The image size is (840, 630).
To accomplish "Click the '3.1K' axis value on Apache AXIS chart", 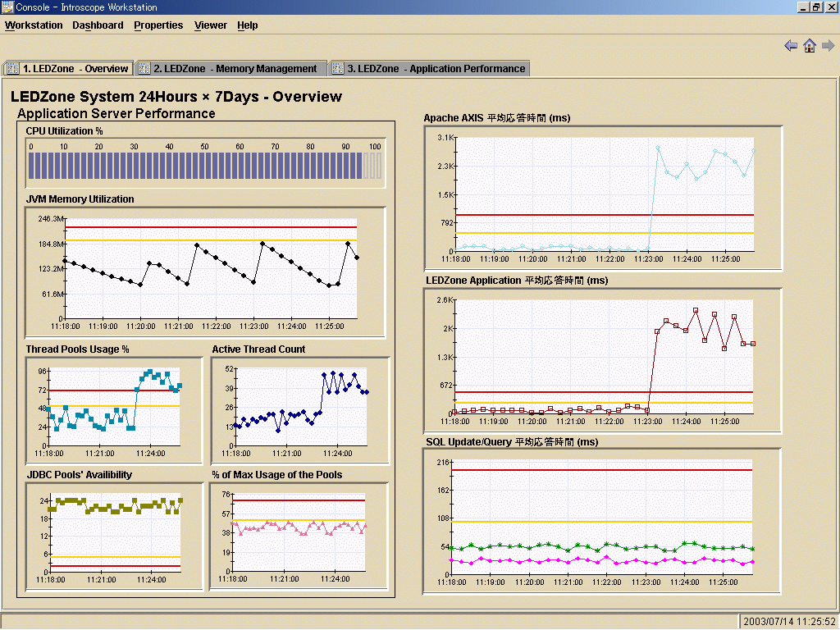I will point(445,138).
